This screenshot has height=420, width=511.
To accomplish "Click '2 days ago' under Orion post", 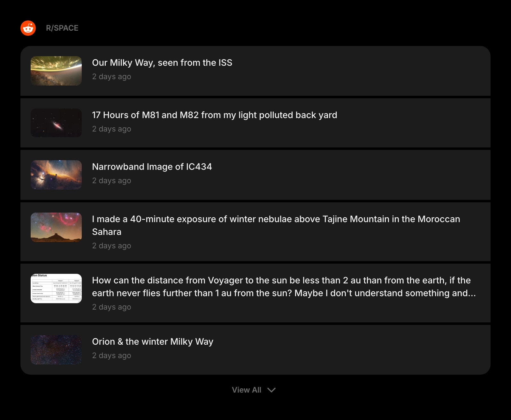I will 111,356.
